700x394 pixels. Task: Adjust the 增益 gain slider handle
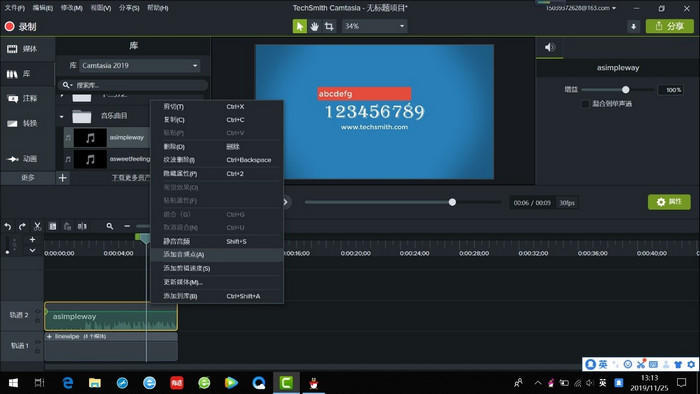point(625,90)
